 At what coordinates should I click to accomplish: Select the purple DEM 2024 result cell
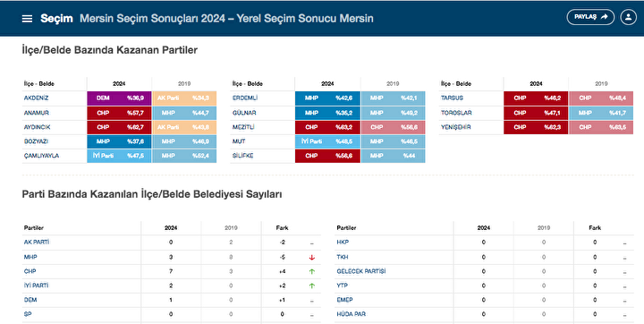pyautogui.click(x=119, y=98)
